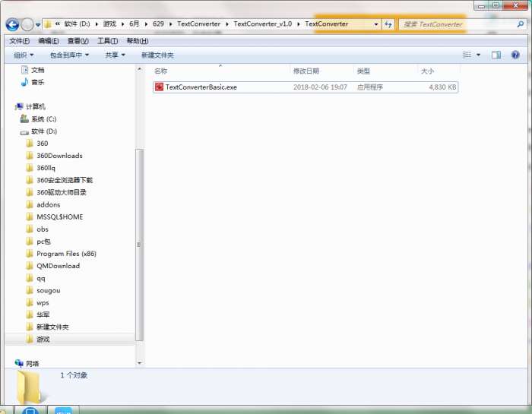Expand arrow after TextConverter_v1.0 in breadcrumb
Viewport: 532px width, 414px height.
(299, 24)
